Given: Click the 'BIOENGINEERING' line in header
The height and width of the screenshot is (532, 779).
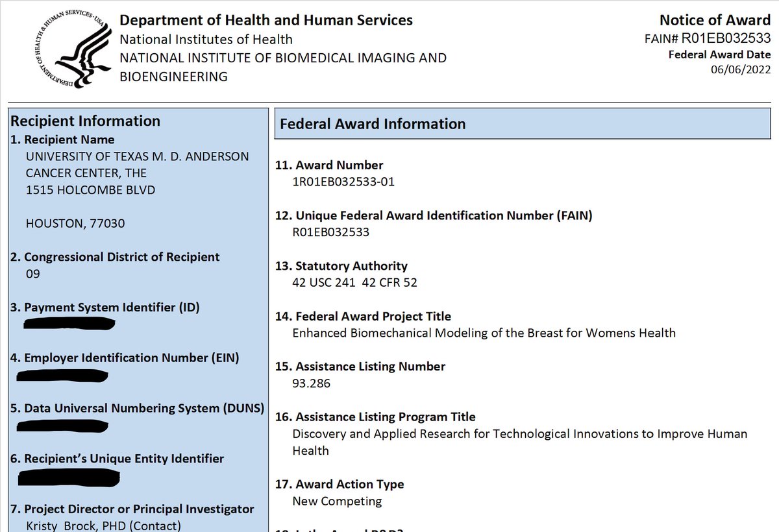Looking at the screenshot, I should coord(173,77).
